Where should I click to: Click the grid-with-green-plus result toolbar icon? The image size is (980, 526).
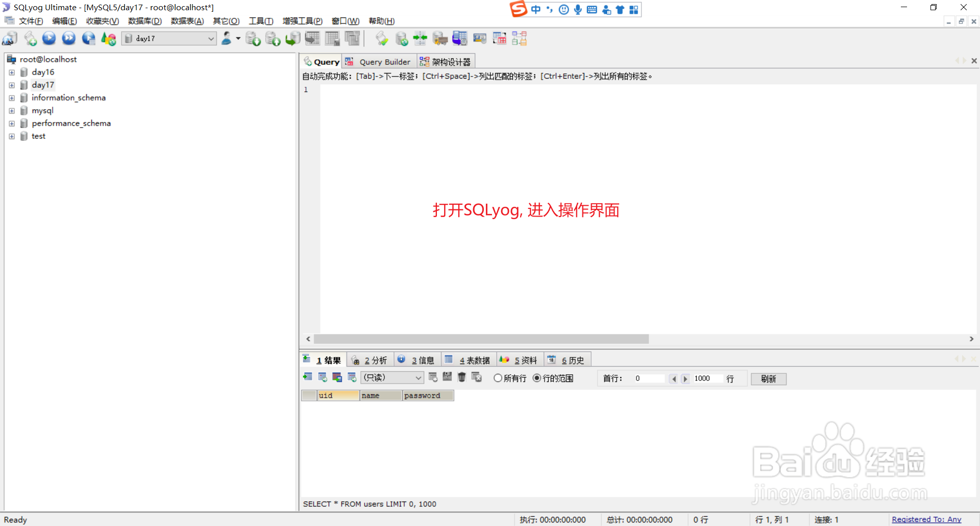(x=323, y=377)
